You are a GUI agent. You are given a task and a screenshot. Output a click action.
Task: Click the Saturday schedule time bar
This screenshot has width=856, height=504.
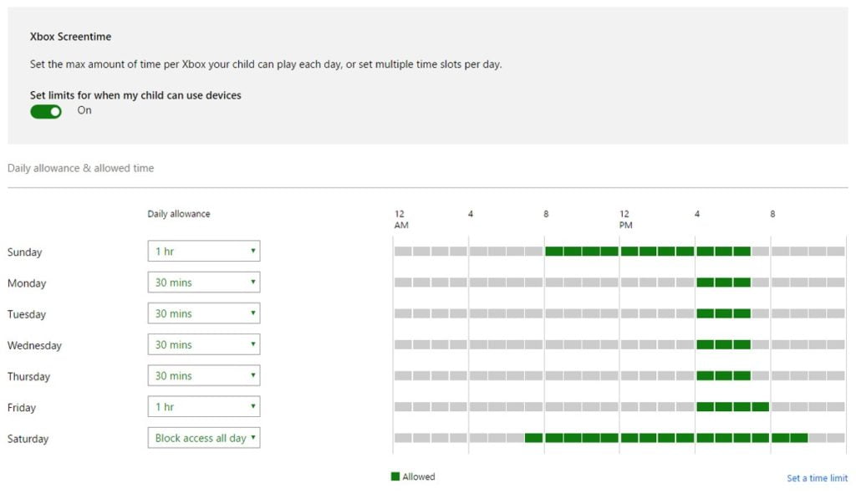click(x=619, y=438)
